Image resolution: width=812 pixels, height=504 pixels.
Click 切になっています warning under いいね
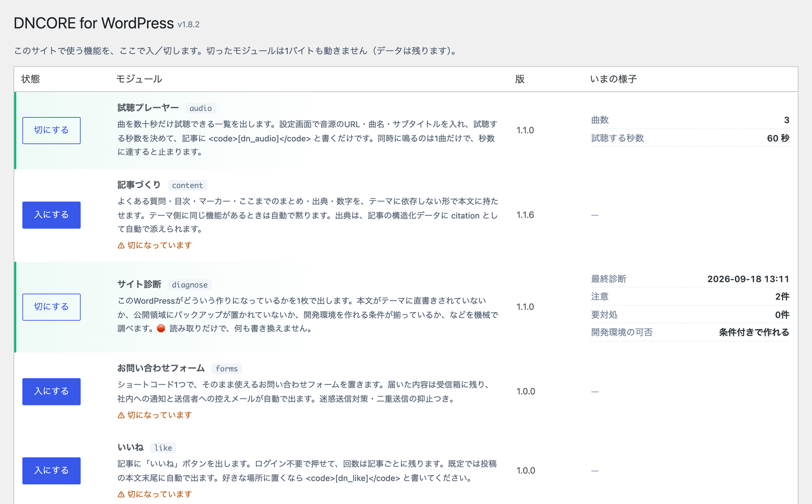tap(159, 494)
